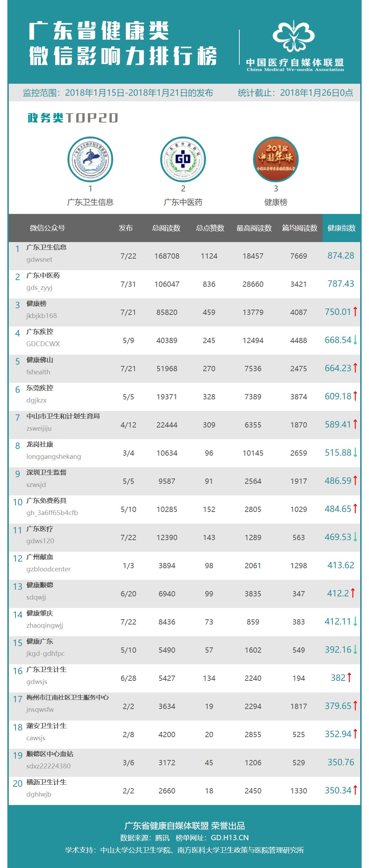Click the 广东中医药 GD round logo
This screenshot has height=868, width=369.
(183, 159)
